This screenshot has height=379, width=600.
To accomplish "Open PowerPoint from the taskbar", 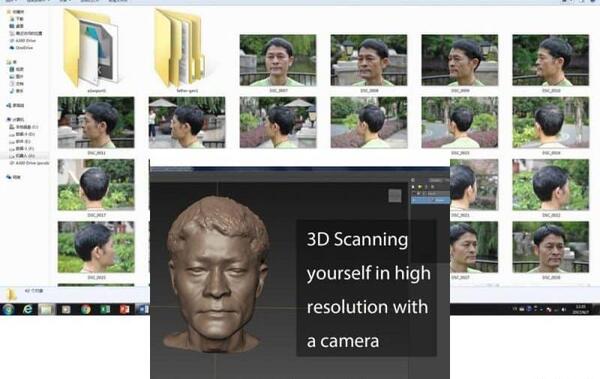I will [124, 309].
